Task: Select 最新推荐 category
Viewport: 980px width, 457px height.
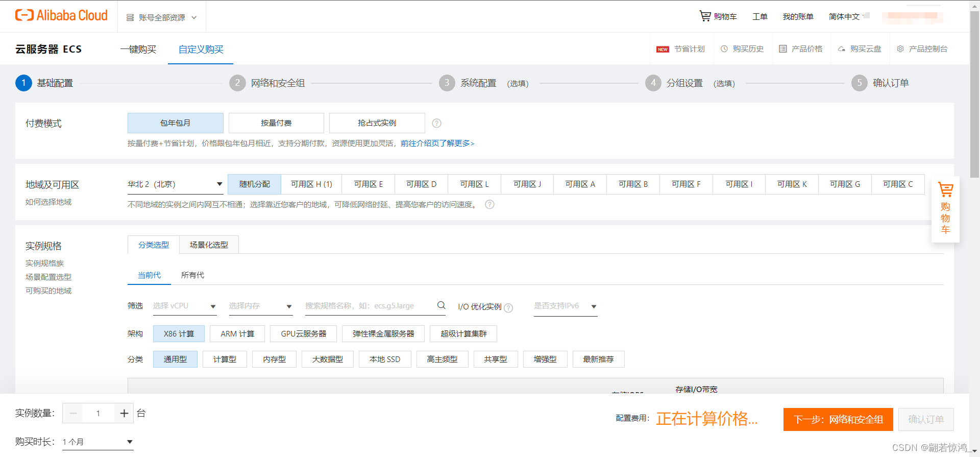Action: [598, 359]
